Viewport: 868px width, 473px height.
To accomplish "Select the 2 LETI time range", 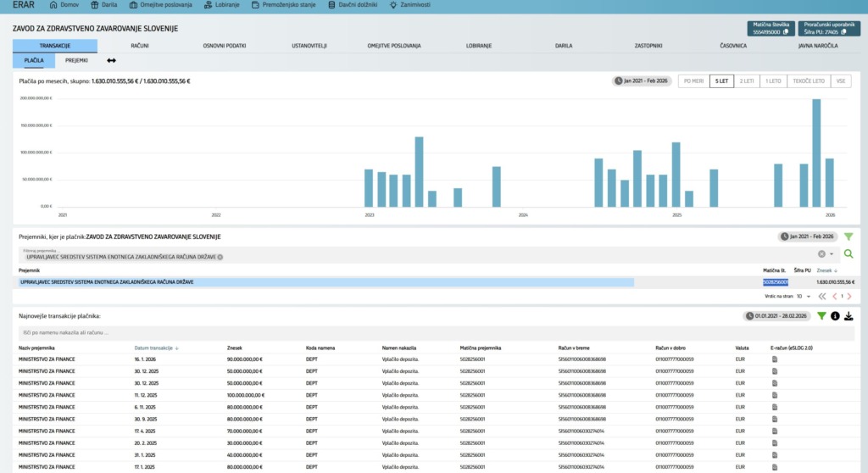I will point(747,81).
